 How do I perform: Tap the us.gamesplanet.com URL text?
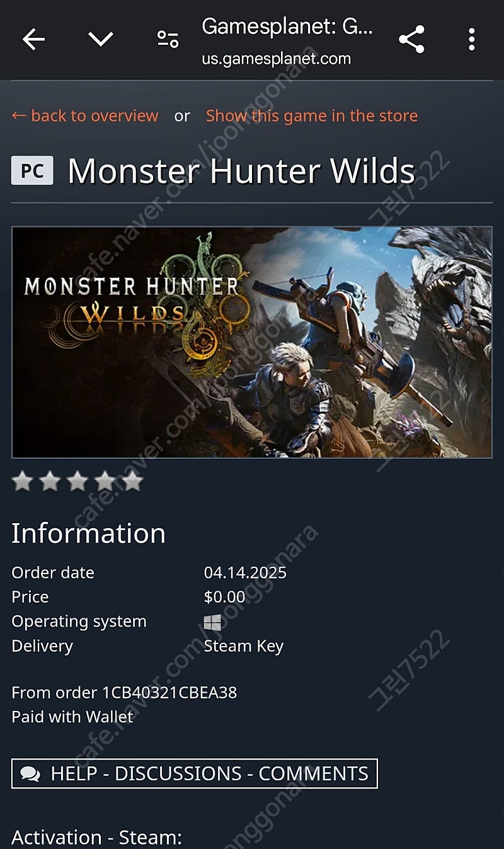[x=276, y=59]
